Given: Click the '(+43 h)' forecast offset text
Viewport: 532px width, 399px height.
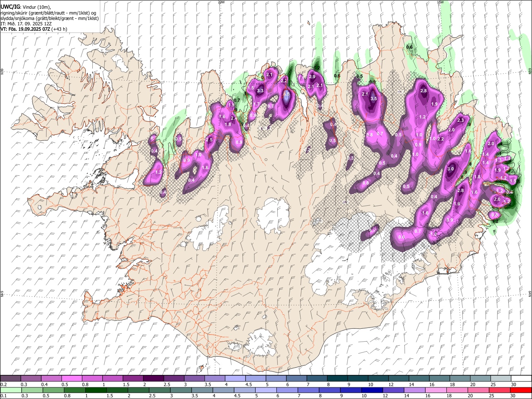Looking at the screenshot, I should click(x=59, y=29).
